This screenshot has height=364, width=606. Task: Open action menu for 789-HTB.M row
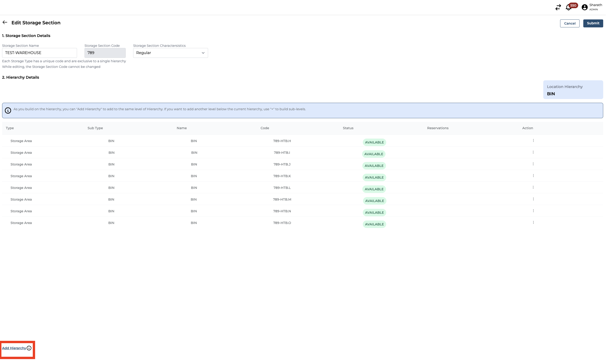tap(533, 199)
